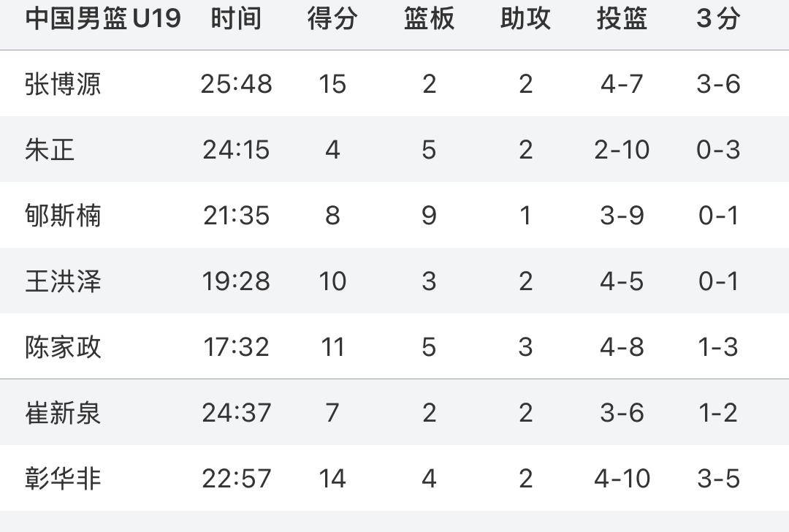Click the 中国男篮 U19 team header

(x=103, y=19)
